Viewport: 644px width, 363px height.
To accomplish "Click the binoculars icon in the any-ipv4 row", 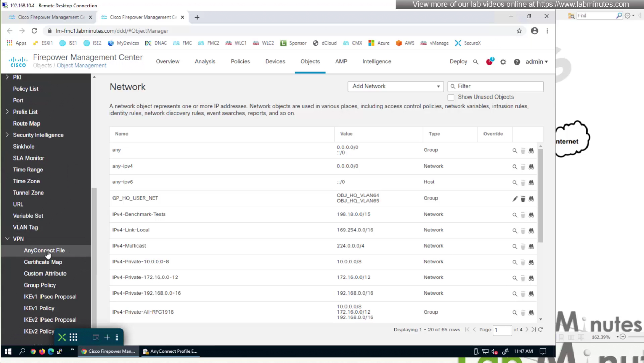I will click(x=531, y=167).
